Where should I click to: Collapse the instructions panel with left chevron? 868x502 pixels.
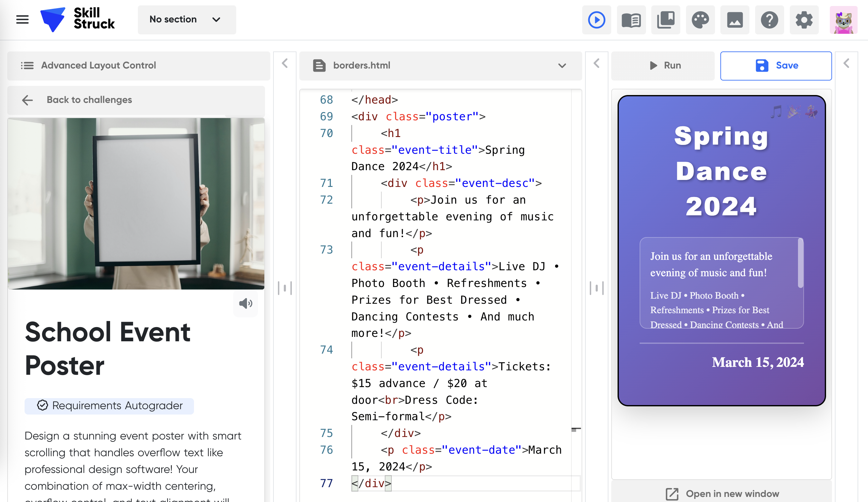[x=285, y=63]
